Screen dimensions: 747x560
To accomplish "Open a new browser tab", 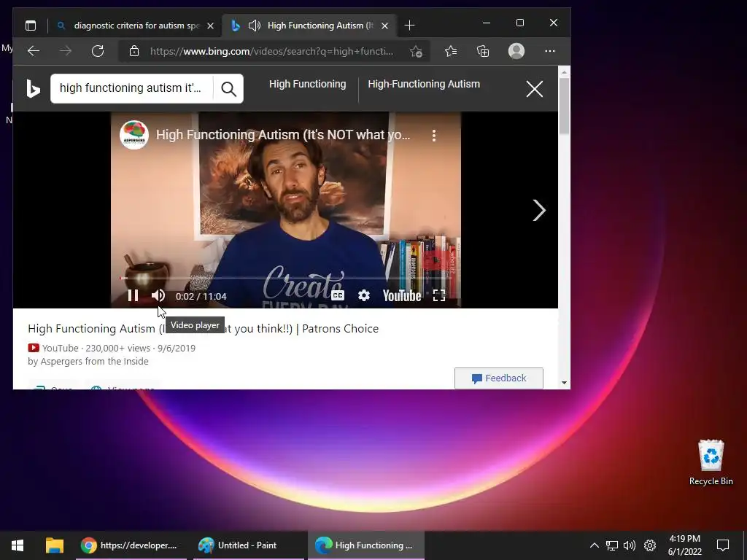I will [409, 26].
